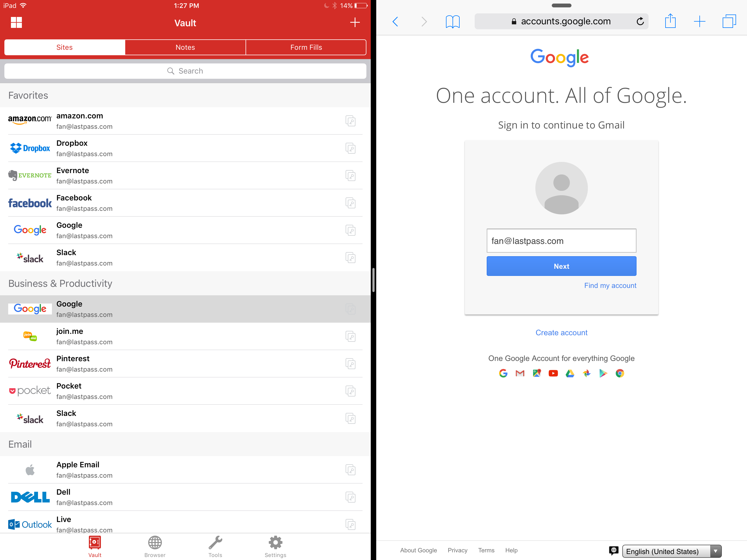Open Tools in bottom tab bar
Screen dimensions: 747x560
coord(215,547)
